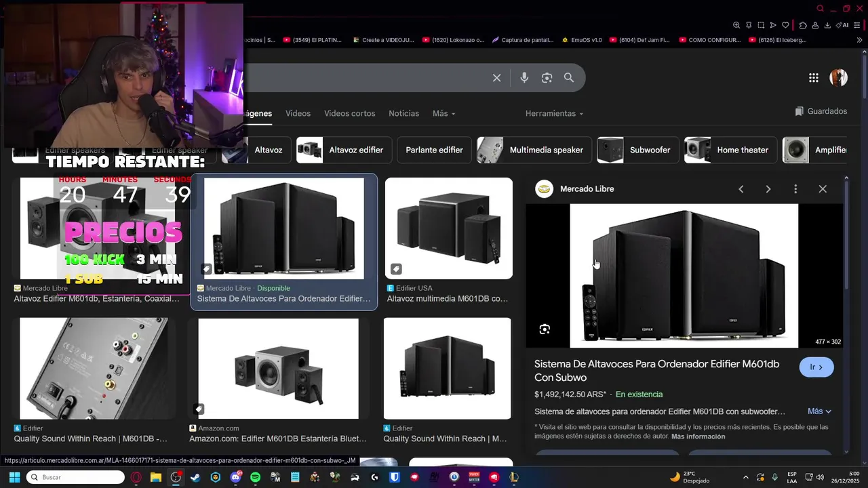
Task: Click the browser snapshot capture icon
Action: [761, 25]
